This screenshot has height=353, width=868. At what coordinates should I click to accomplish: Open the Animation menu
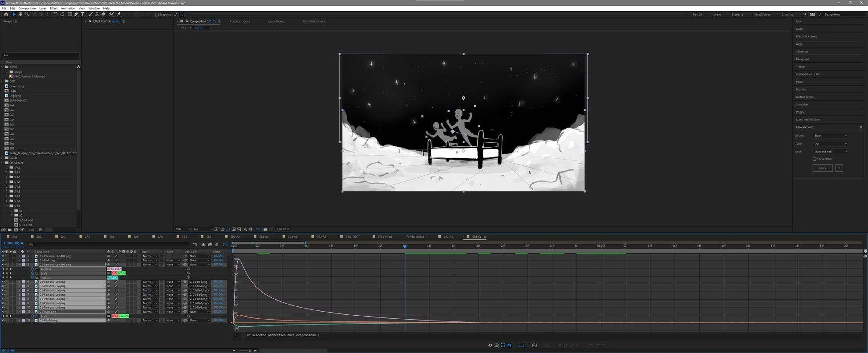[x=68, y=8]
